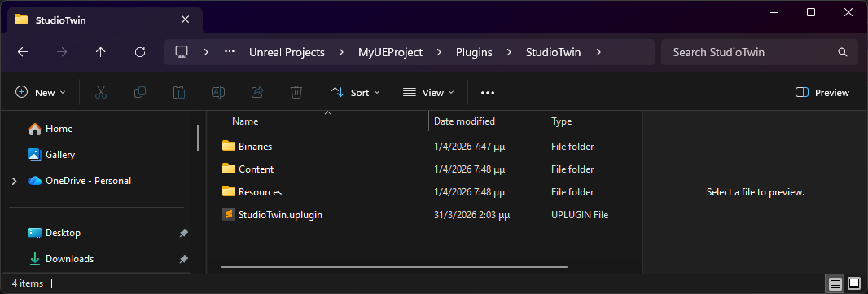Switch to Large thumbnails view icon
868x294 pixels.
(853, 284)
